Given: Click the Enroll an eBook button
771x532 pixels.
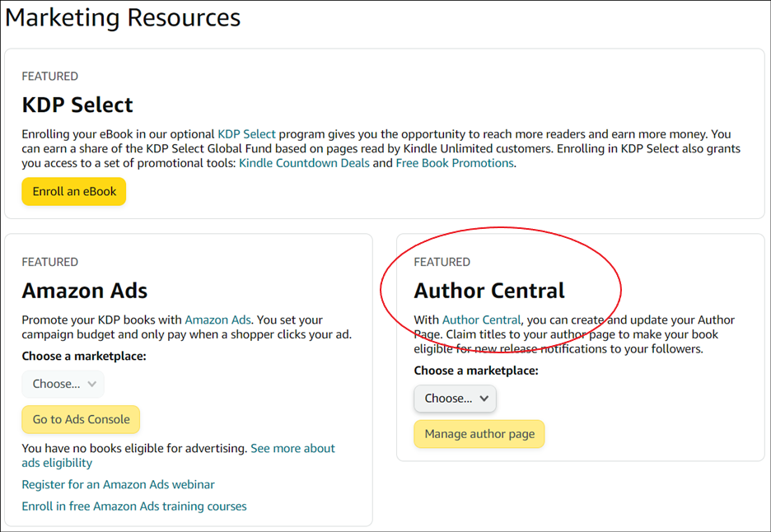Looking at the screenshot, I should 73,191.
